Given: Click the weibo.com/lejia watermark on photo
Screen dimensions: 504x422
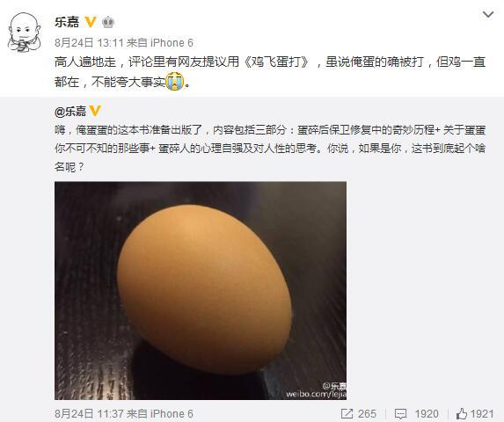Looking at the screenshot, I should [x=316, y=393].
